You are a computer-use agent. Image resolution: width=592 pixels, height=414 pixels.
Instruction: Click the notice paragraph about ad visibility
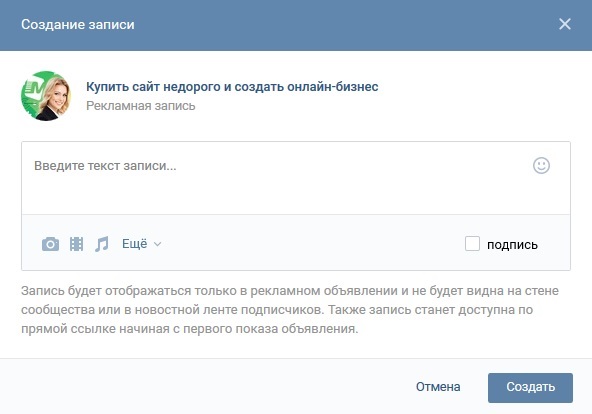click(290, 310)
